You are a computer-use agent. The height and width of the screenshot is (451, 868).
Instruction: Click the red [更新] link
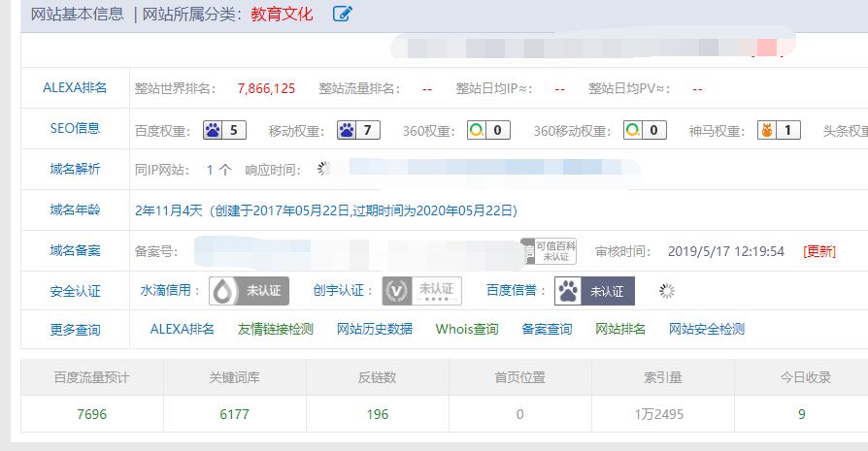(819, 252)
